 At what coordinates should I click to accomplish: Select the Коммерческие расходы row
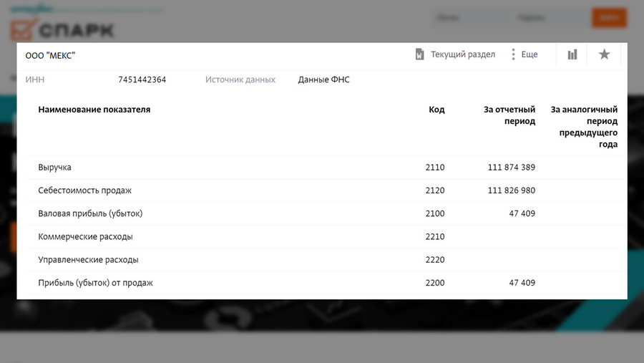[321, 236]
